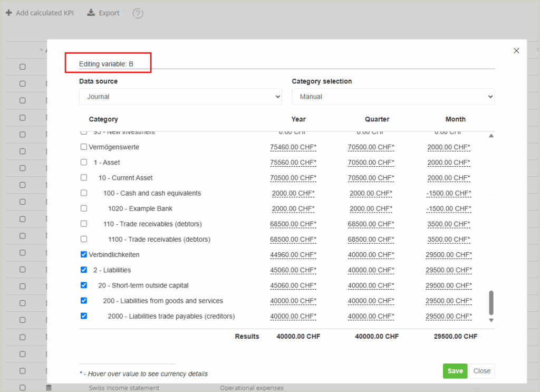Check the 1020 - Example Bank checkbox
The width and height of the screenshot is (540, 392).
point(84,208)
